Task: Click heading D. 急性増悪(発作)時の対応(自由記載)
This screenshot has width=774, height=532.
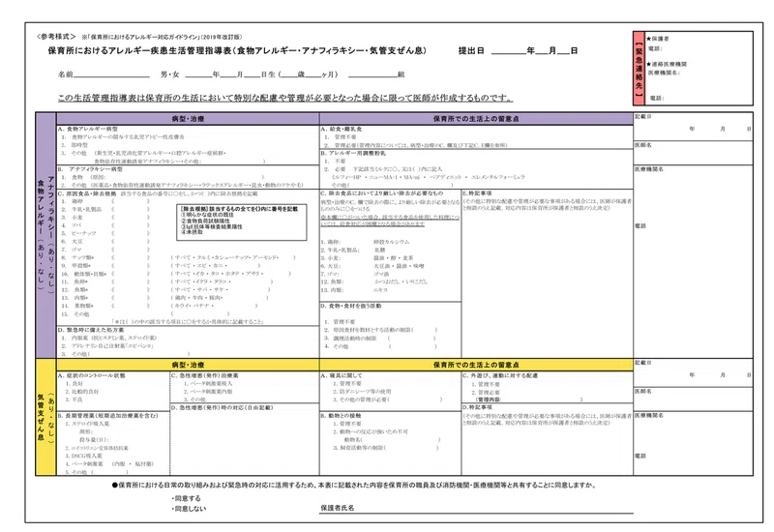Action: (x=222, y=407)
